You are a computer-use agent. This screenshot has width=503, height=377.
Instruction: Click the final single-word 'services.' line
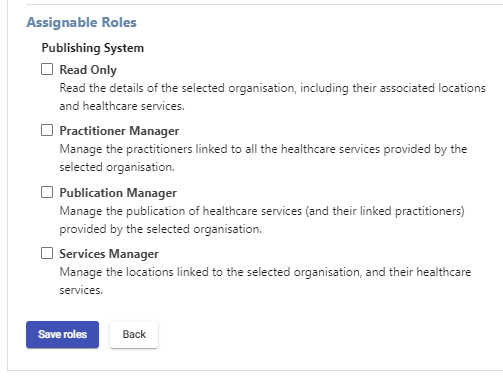tap(81, 290)
